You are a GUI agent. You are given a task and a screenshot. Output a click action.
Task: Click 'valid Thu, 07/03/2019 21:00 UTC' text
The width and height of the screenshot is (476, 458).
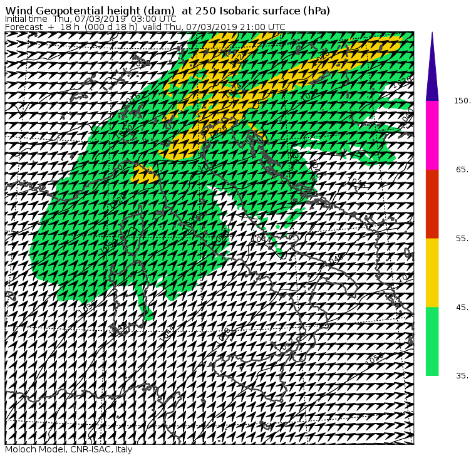pos(214,27)
